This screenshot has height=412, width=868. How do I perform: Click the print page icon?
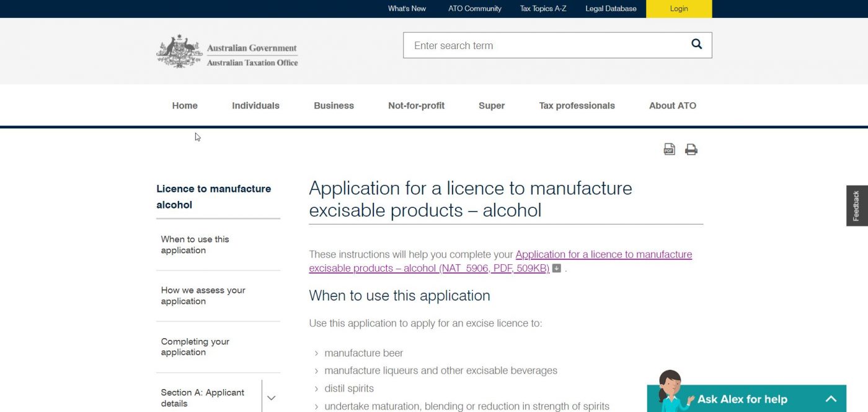(x=691, y=149)
